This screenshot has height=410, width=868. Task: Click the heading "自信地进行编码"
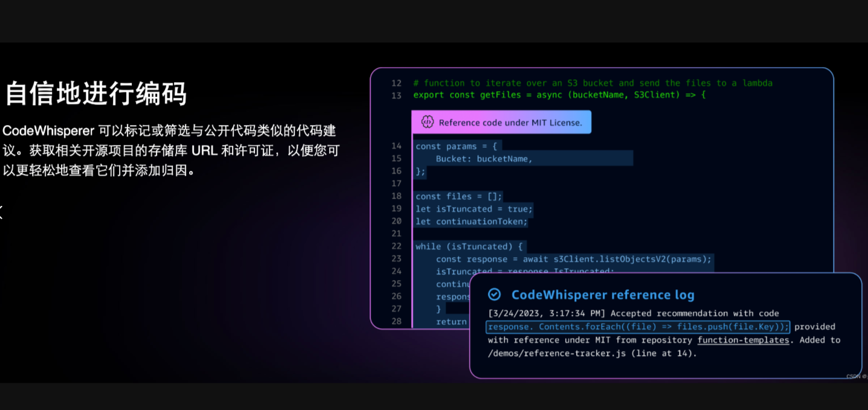coord(96,94)
